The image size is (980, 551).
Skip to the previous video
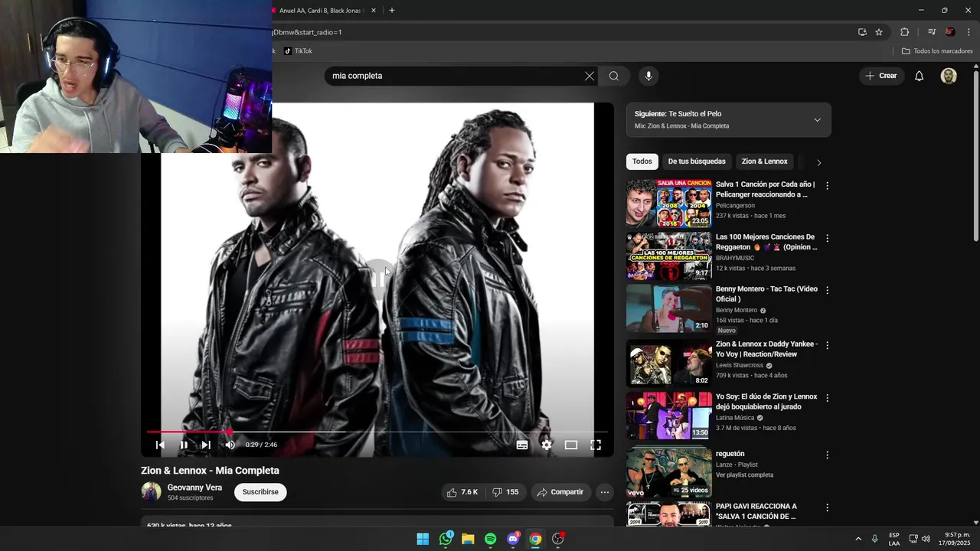pyautogui.click(x=160, y=445)
